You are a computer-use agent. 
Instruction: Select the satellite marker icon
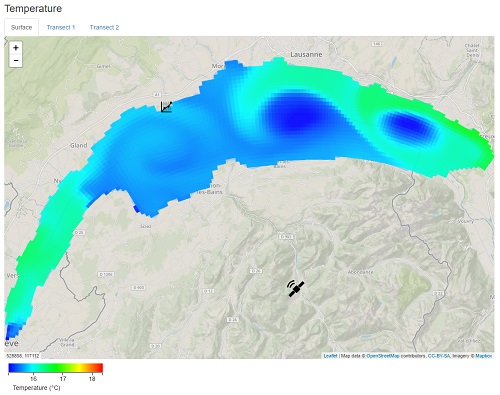(x=296, y=288)
